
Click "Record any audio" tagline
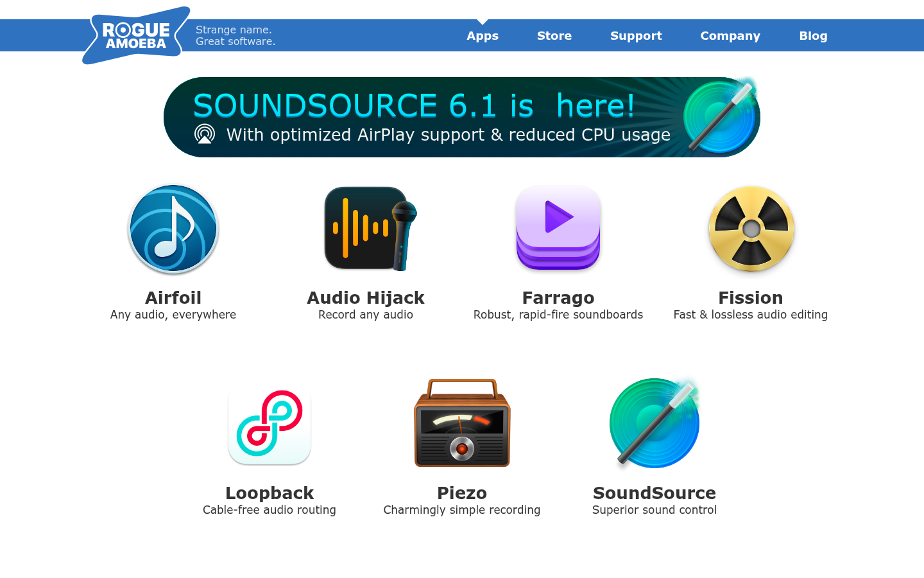(366, 315)
